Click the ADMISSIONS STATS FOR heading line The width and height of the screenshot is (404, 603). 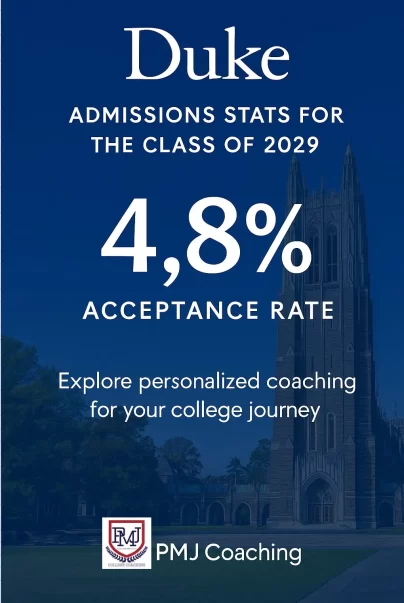click(206, 115)
